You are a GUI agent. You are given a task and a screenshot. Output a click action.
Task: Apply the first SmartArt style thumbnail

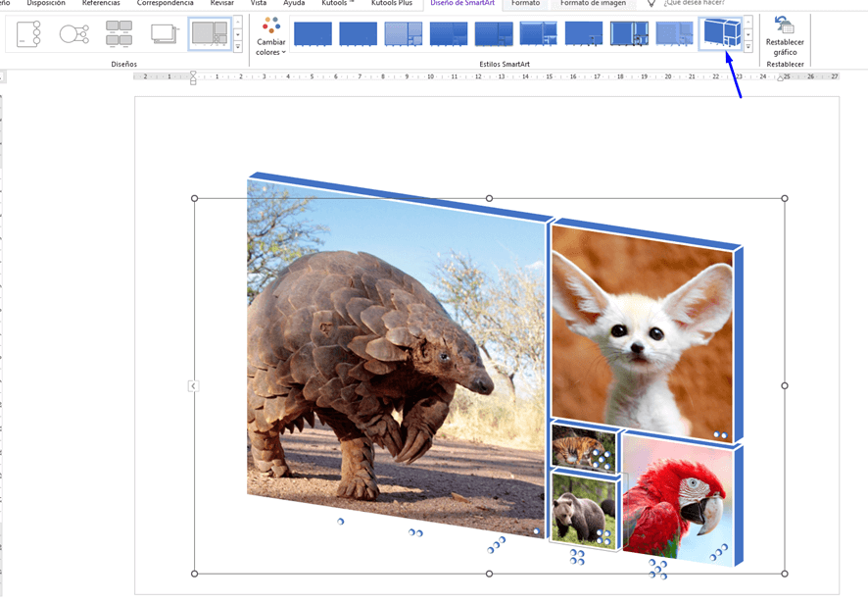coord(313,34)
